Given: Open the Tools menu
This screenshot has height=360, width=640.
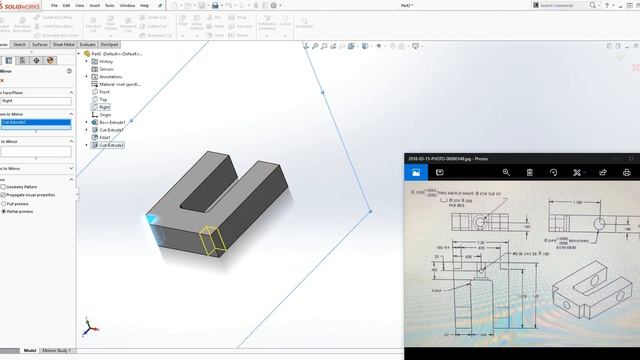Looking at the screenshot, I should pyautogui.click(x=109, y=6).
